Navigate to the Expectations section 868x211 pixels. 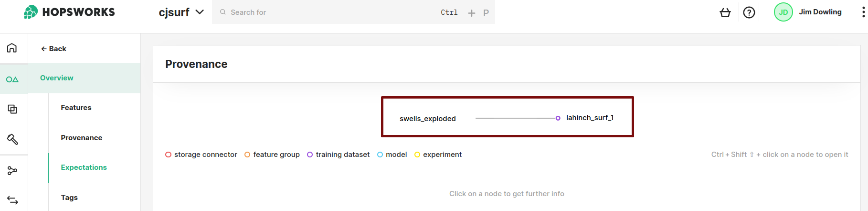pyautogui.click(x=84, y=167)
